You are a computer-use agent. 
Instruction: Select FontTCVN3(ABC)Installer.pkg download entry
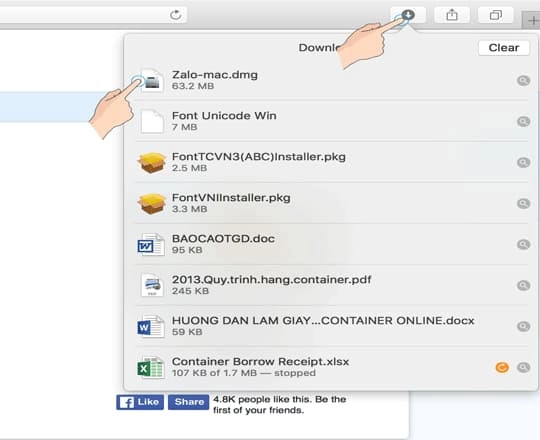331,162
